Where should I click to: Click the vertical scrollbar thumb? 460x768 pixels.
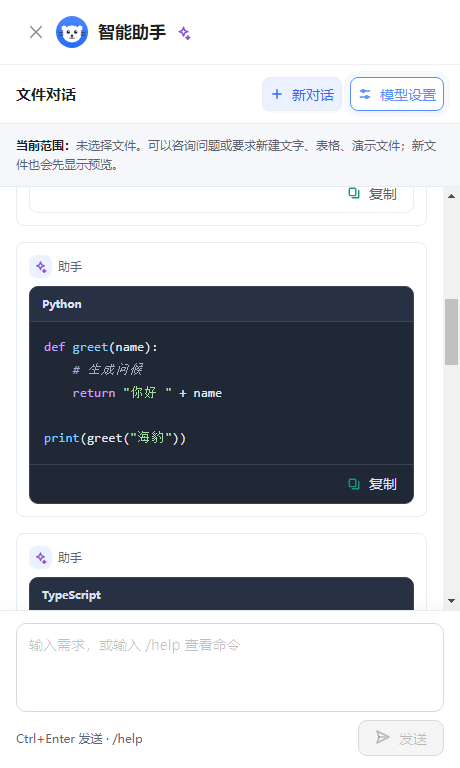click(452, 332)
